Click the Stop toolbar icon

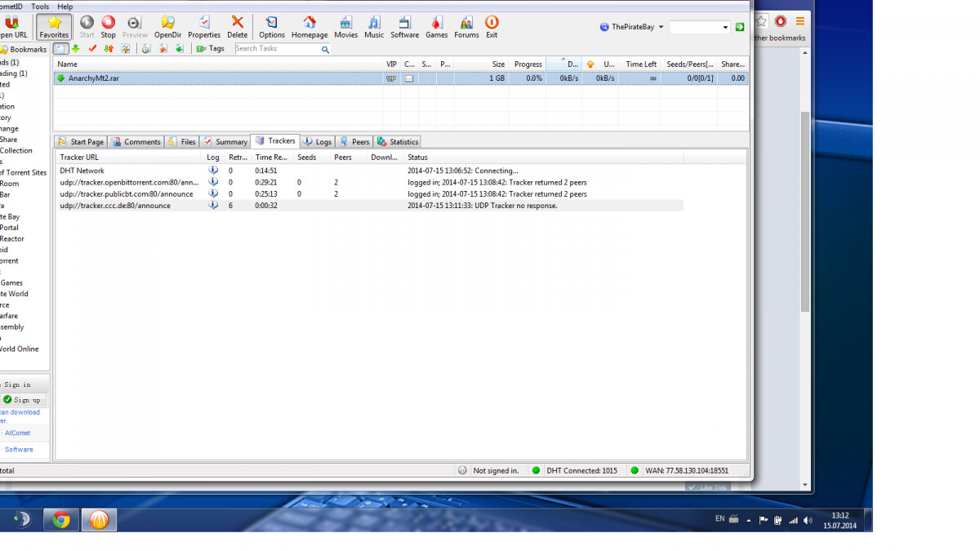(x=108, y=26)
